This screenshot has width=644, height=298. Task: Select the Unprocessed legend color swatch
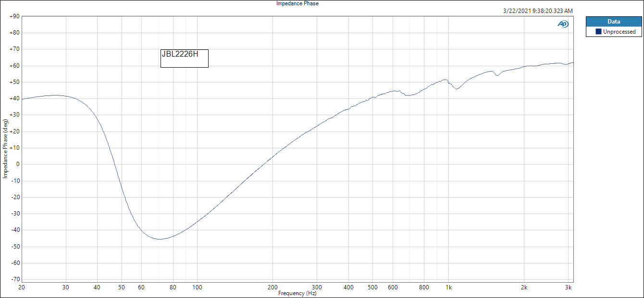tap(598, 32)
